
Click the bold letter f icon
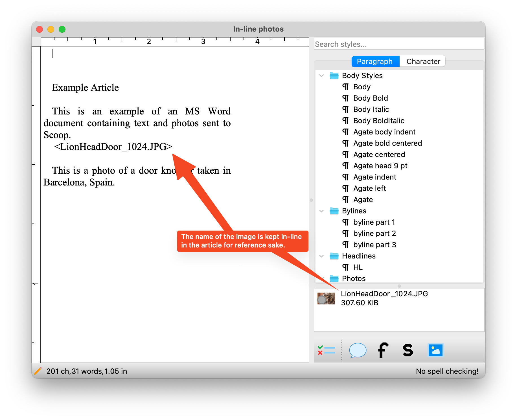(383, 350)
